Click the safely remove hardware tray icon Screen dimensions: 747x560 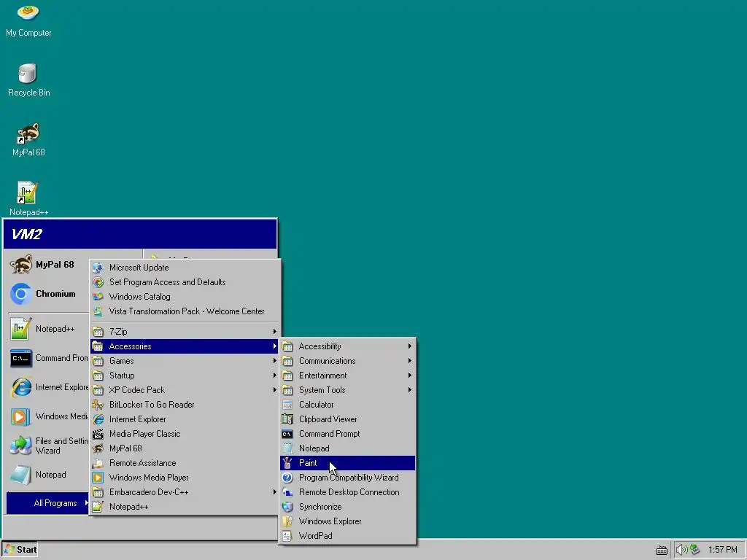pyautogui.click(x=695, y=550)
